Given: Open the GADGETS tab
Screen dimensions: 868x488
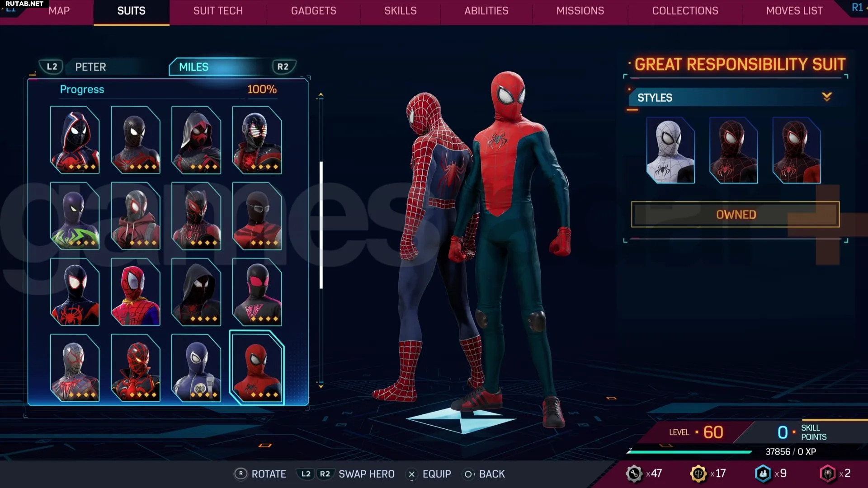Looking at the screenshot, I should point(313,11).
